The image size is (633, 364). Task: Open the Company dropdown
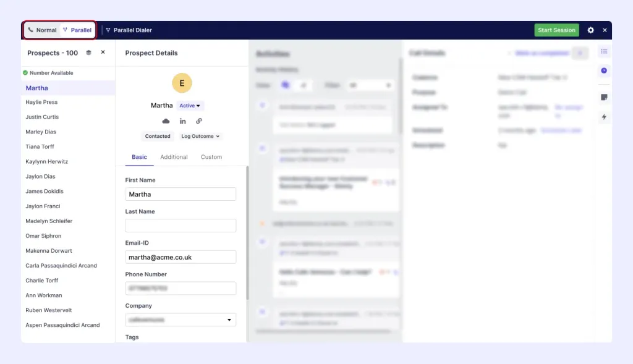[181, 320]
